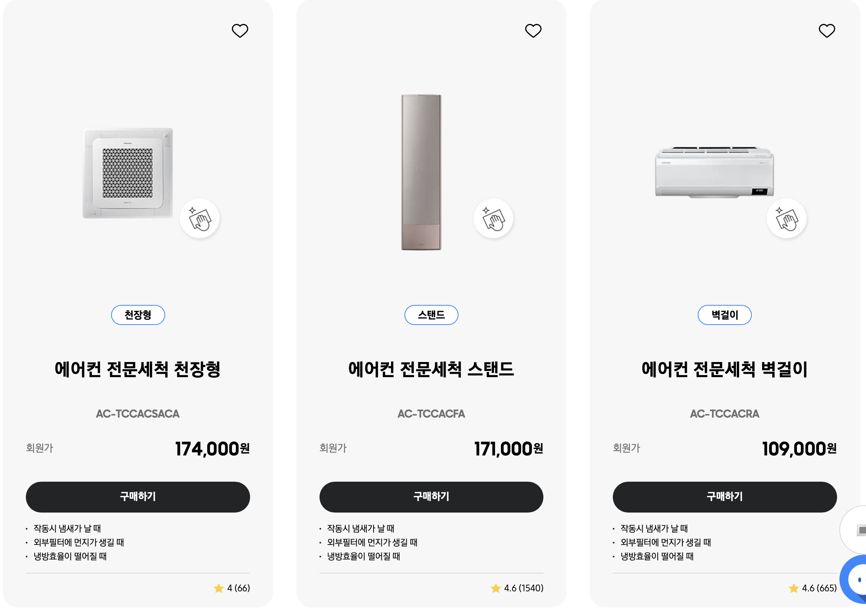
Task: Click the AC-TCCACRA model number text
Action: tap(724, 414)
